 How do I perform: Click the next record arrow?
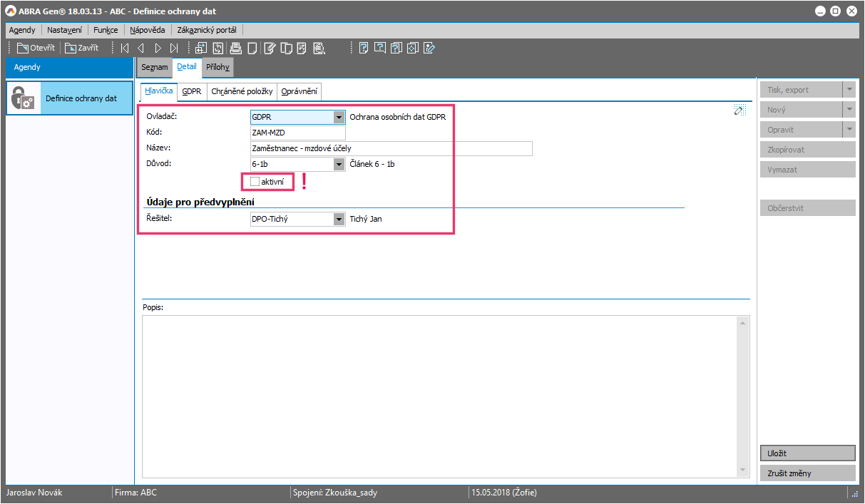pyautogui.click(x=158, y=48)
